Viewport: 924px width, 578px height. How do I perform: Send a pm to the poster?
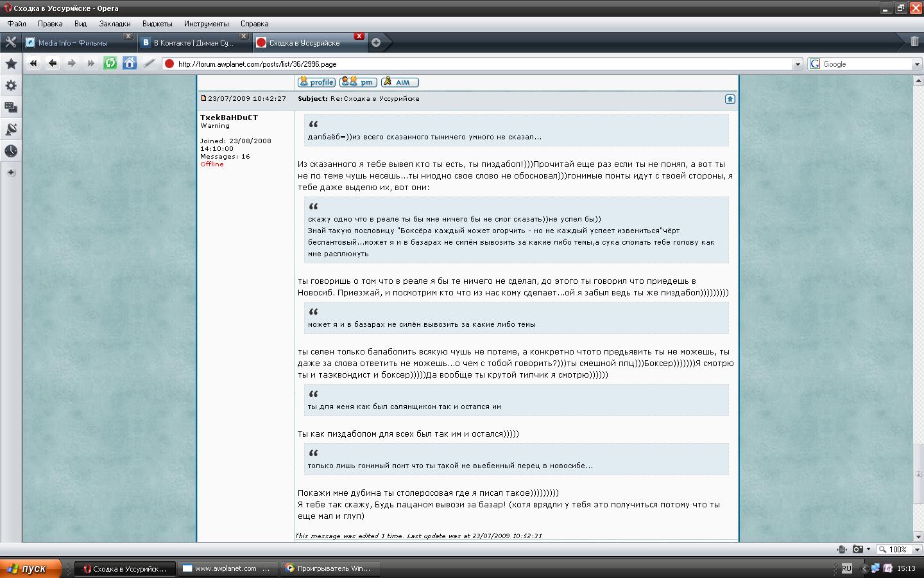[x=358, y=82]
